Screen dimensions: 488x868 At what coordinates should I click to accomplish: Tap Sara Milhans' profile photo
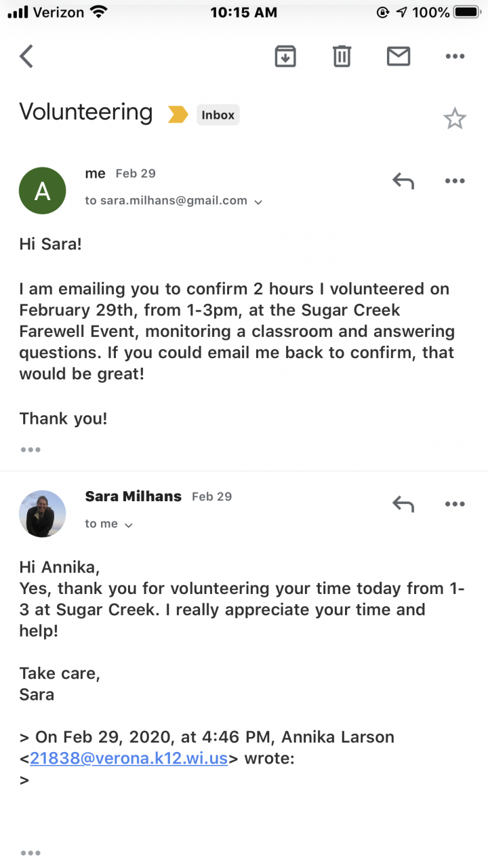click(42, 514)
